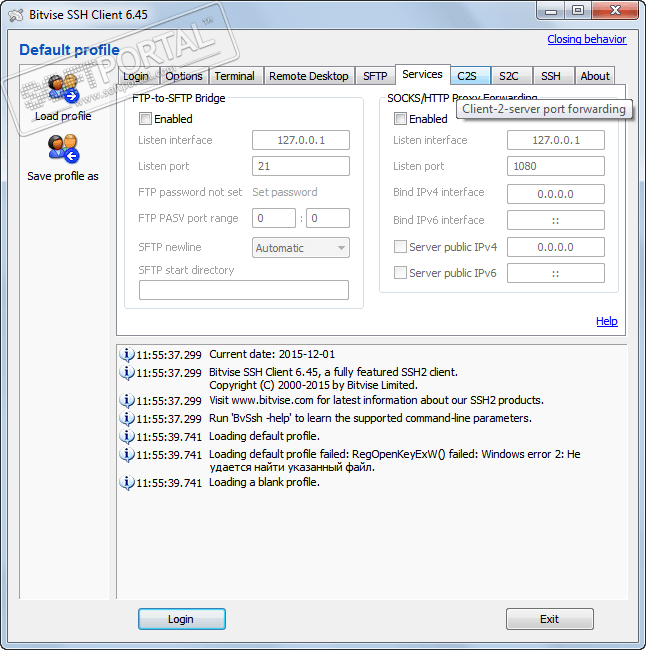Enable the FTP-to-SFTP Bridge checkbox

[x=145, y=119]
